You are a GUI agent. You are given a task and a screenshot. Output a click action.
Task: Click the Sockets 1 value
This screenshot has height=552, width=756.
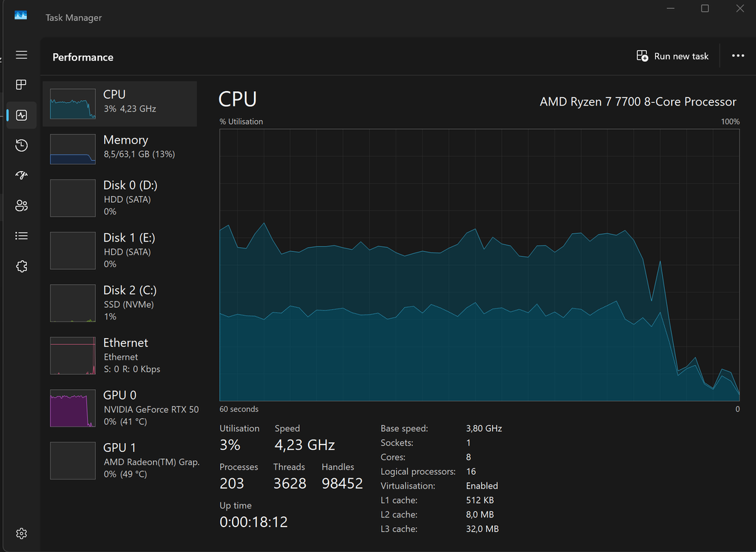point(468,443)
